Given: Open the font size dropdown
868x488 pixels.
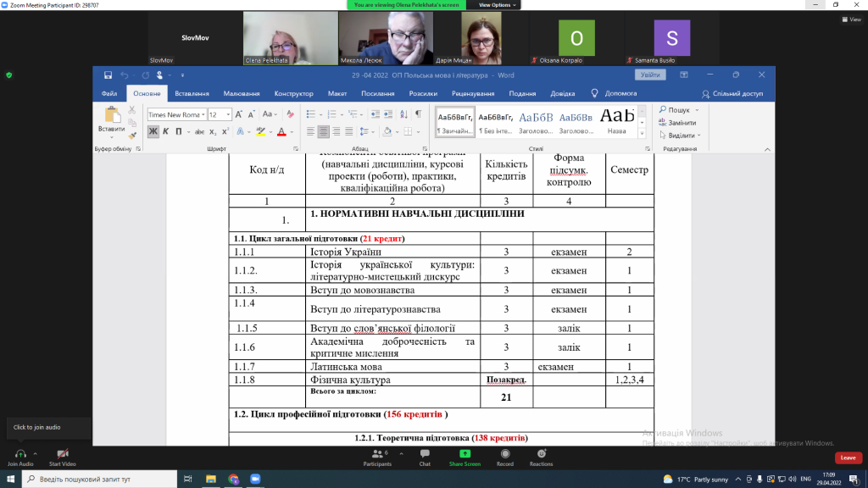Looking at the screenshot, I should [219, 114].
